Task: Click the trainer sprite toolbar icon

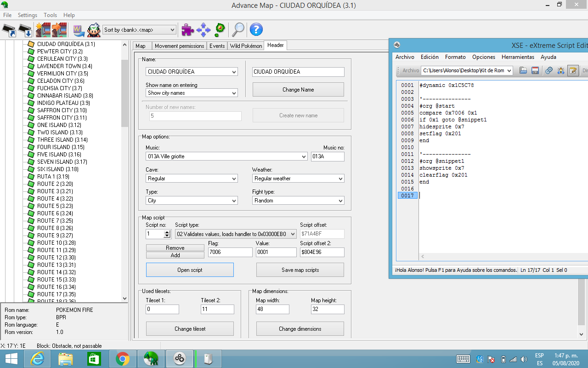Action: point(94,30)
